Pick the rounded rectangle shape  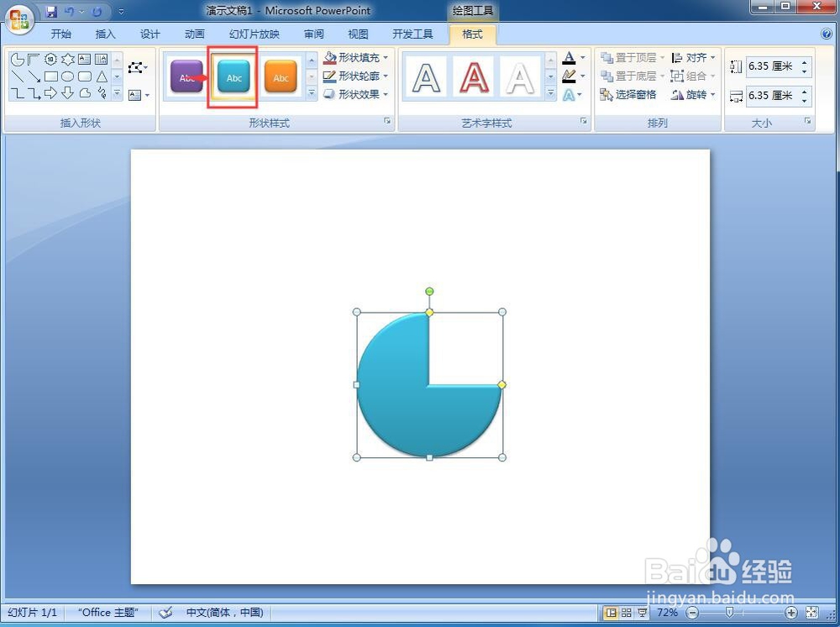click(x=84, y=76)
